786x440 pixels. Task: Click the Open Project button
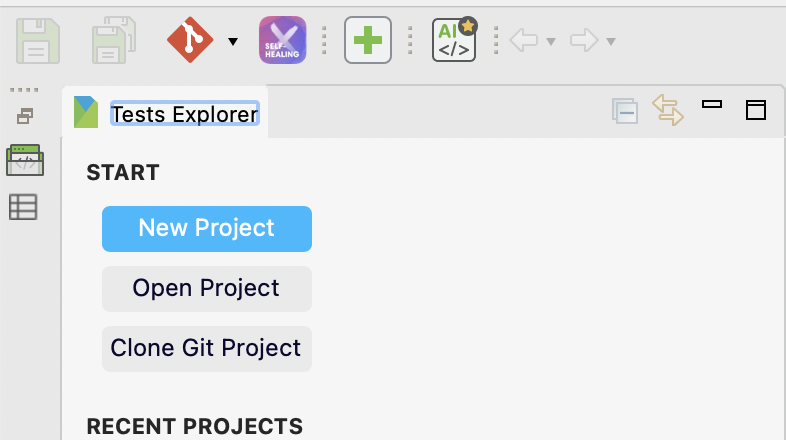point(207,288)
